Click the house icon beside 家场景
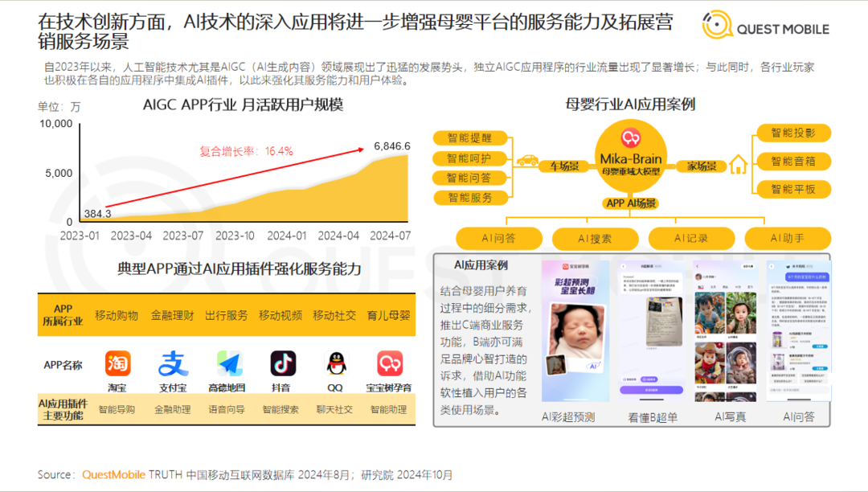Viewport: 868px width, 492px height. pos(738,164)
